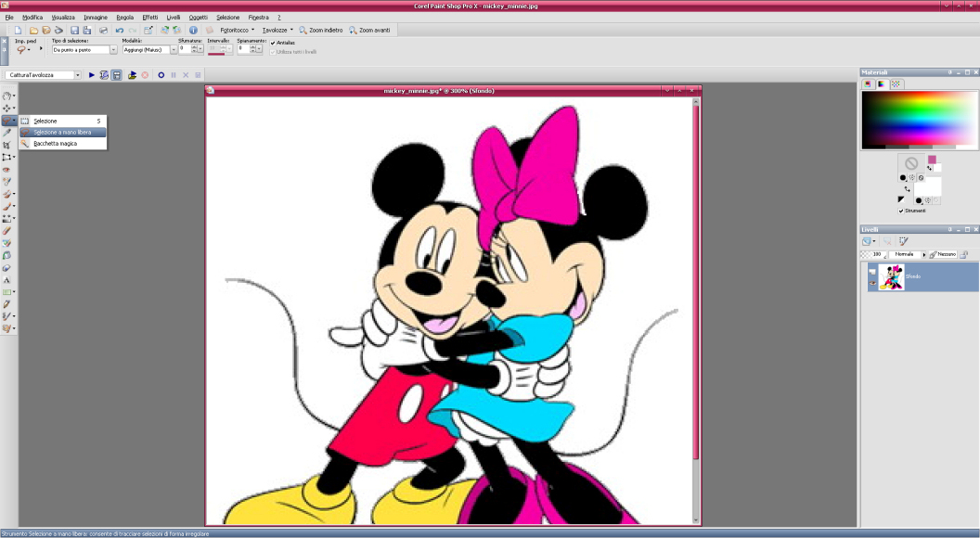Open the Livelli menu
The height and width of the screenshot is (538, 980).
tap(174, 18)
